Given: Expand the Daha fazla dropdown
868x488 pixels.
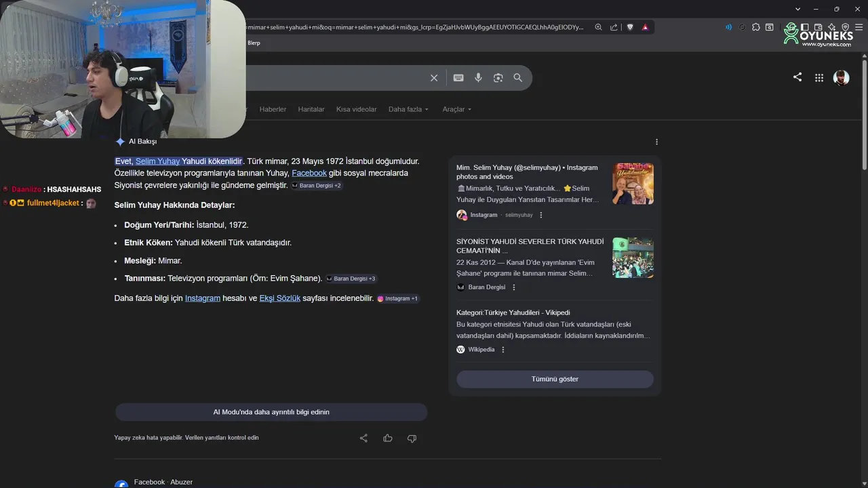Looking at the screenshot, I should (x=408, y=109).
